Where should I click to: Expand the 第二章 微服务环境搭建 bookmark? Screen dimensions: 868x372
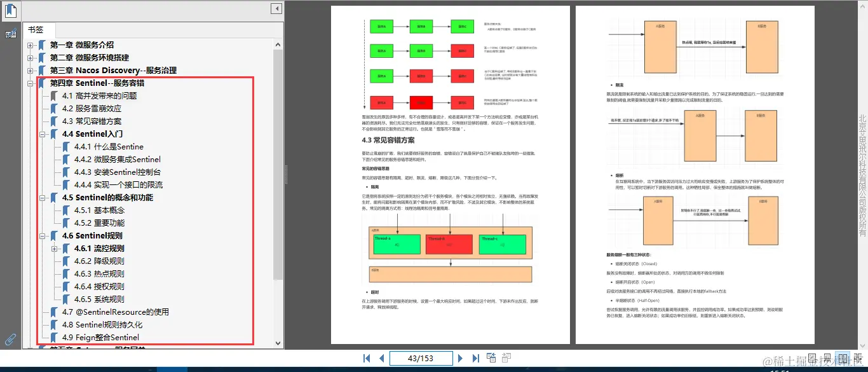31,58
